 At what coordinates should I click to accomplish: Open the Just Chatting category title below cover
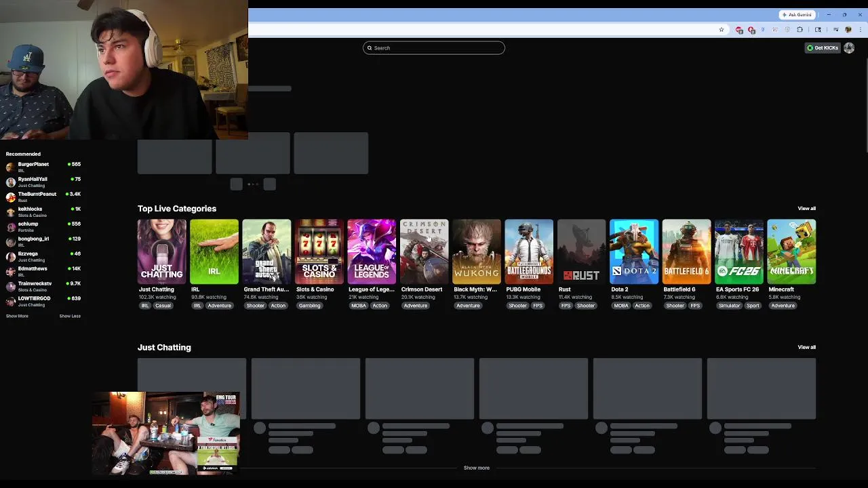tap(157, 289)
